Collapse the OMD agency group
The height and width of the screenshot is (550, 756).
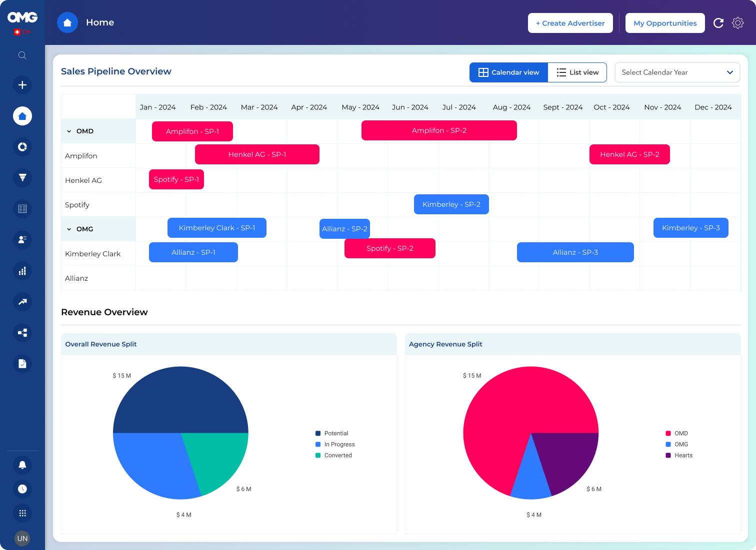click(x=69, y=131)
